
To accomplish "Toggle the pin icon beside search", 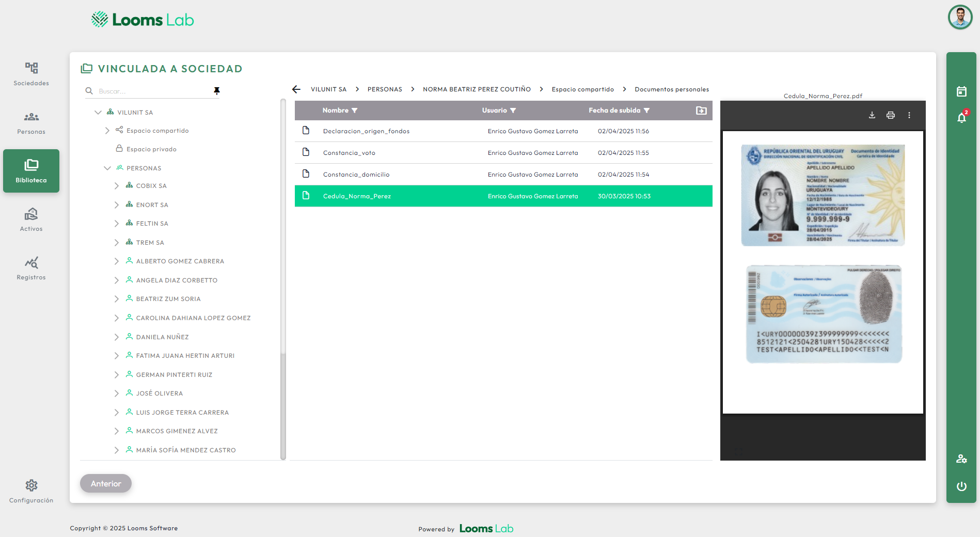I will click(x=217, y=91).
